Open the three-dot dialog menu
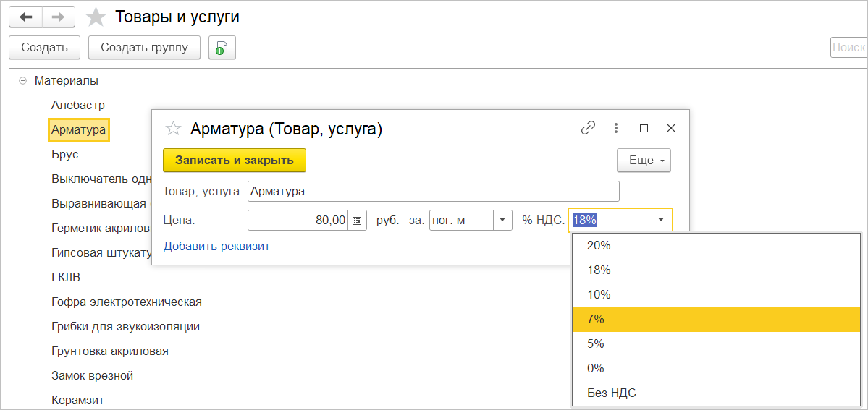This screenshot has height=410, width=868. pyautogui.click(x=616, y=129)
